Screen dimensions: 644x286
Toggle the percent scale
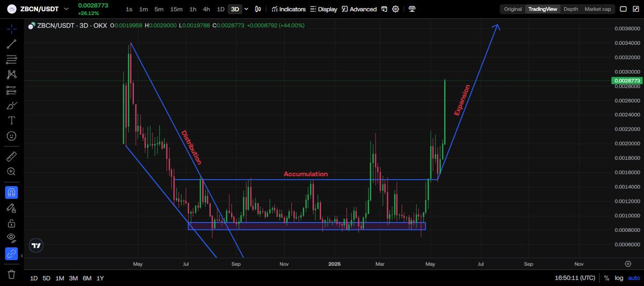(606, 278)
